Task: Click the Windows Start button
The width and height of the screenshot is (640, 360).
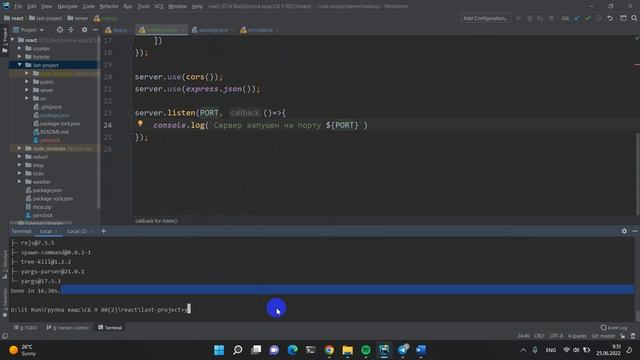Action: pyautogui.click(x=219, y=350)
